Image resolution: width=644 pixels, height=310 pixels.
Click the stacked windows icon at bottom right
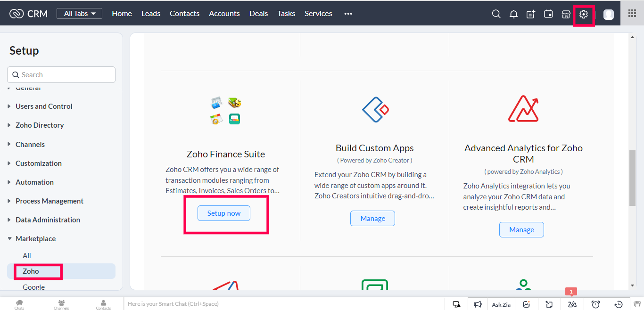637,304
